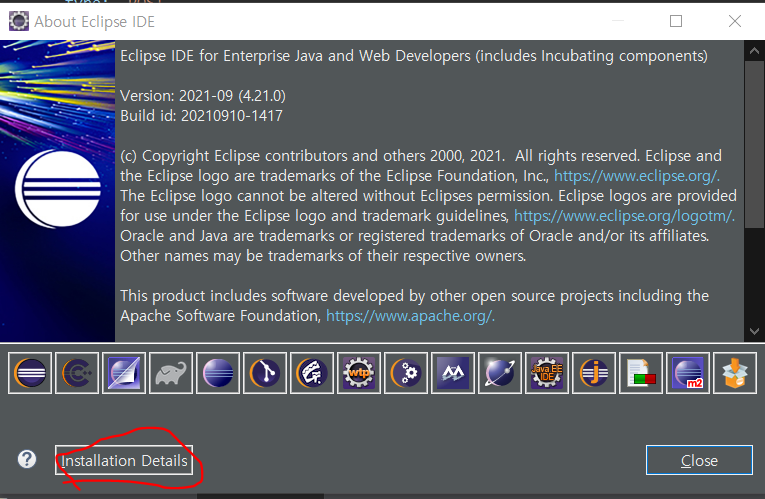Screen dimensions: 765x499
Task: Open the https://www.eclipse.org/ link
Action: (637, 176)
